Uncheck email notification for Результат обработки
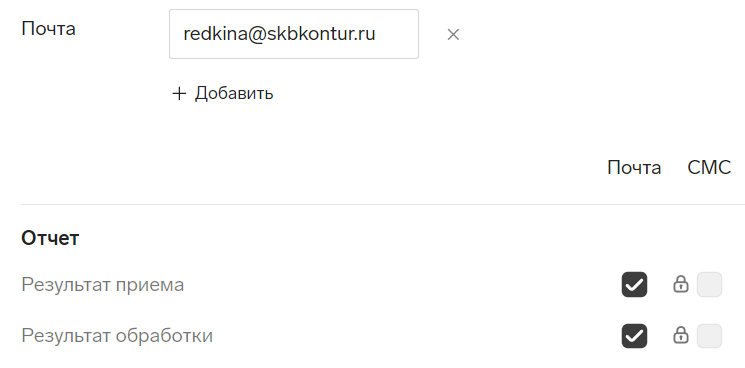745x368 pixels. 634,336
